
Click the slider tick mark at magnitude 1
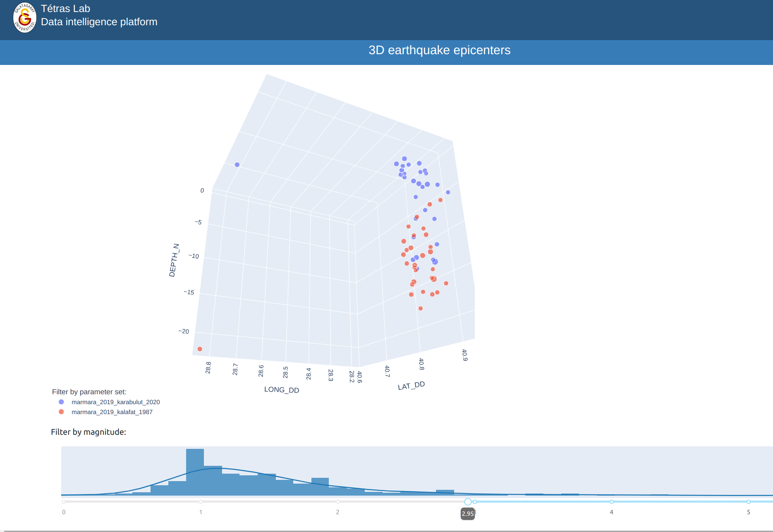201,502
